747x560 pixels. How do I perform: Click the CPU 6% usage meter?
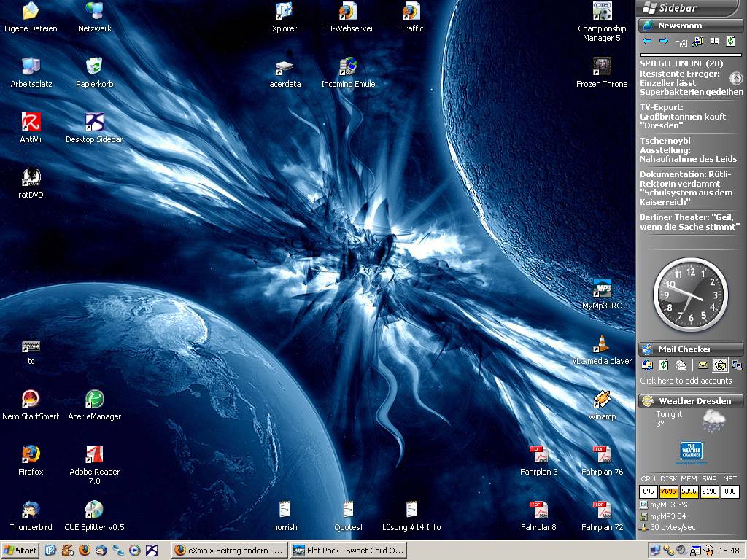[x=648, y=491]
